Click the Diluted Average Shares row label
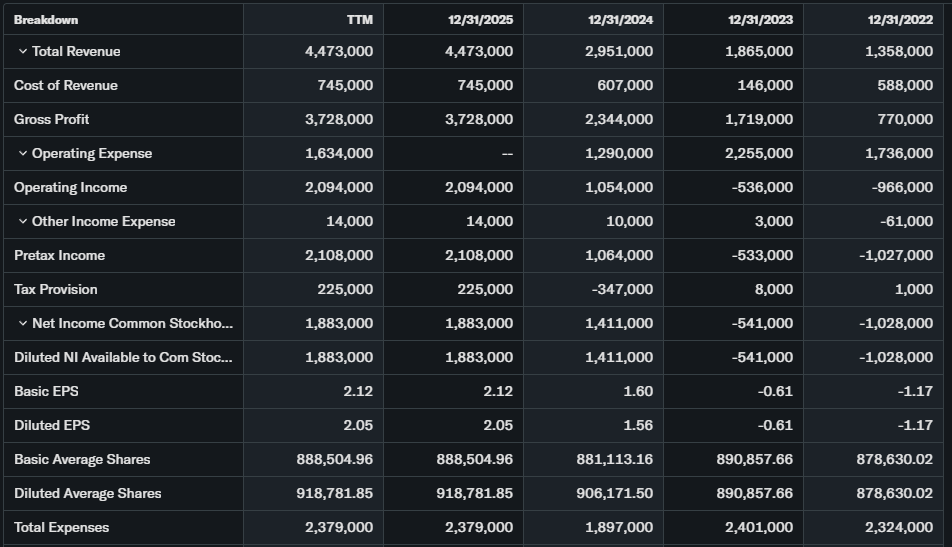This screenshot has height=547, width=952. 88,494
